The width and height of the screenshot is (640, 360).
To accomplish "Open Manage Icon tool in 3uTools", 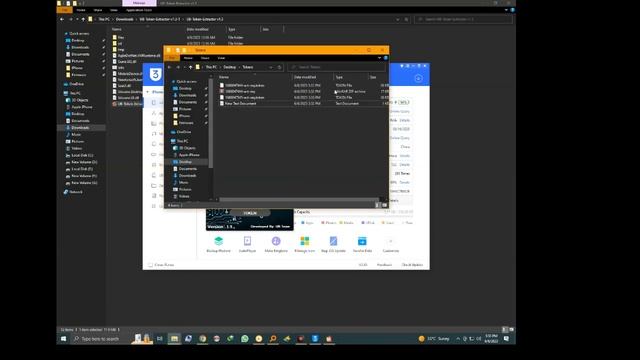I will point(304,244).
